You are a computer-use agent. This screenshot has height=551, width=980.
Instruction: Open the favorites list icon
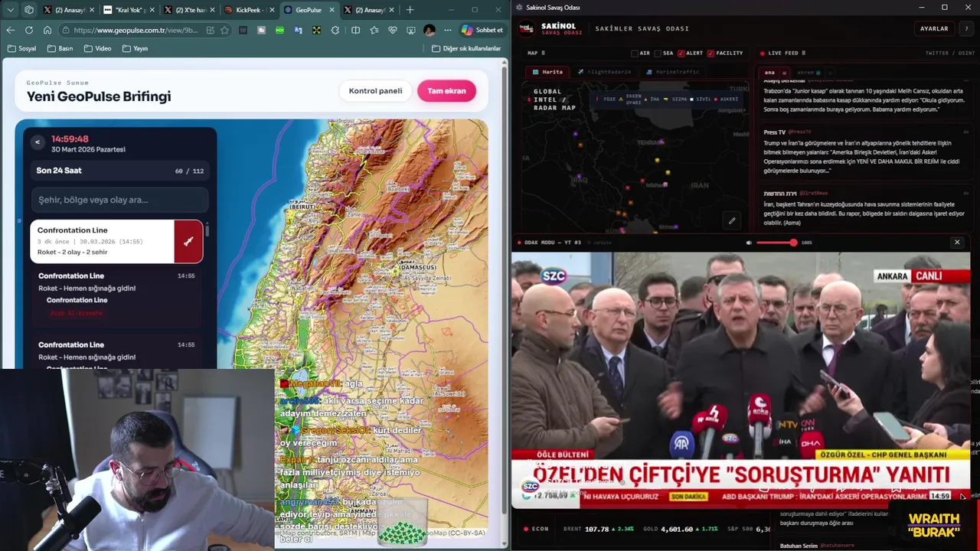click(374, 30)
